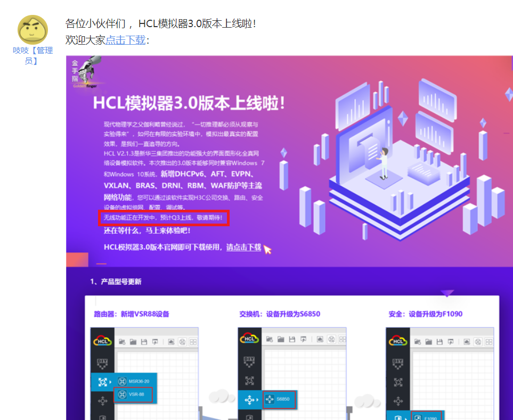Click the HCL cloud logo in security panel

pos(398,341)
